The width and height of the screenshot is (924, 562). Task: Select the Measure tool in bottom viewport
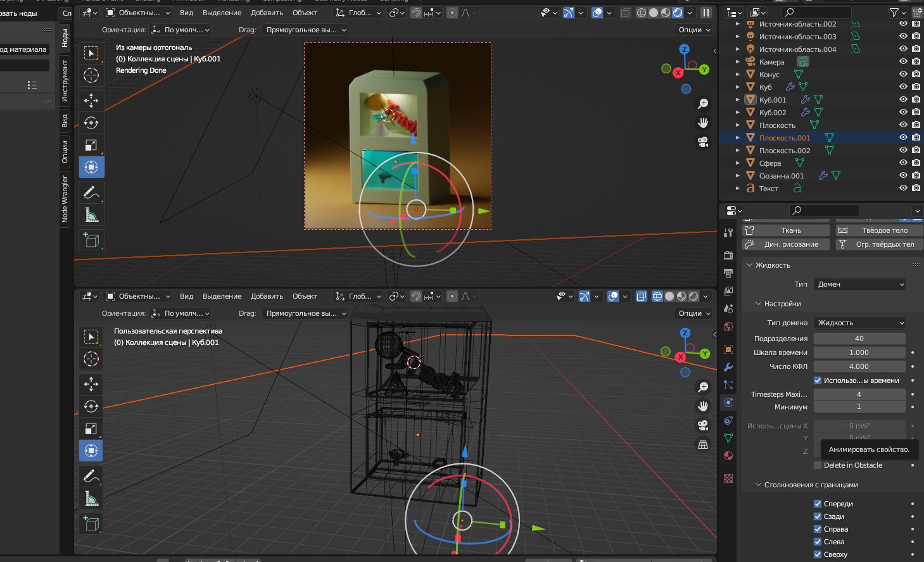[91, 499]
